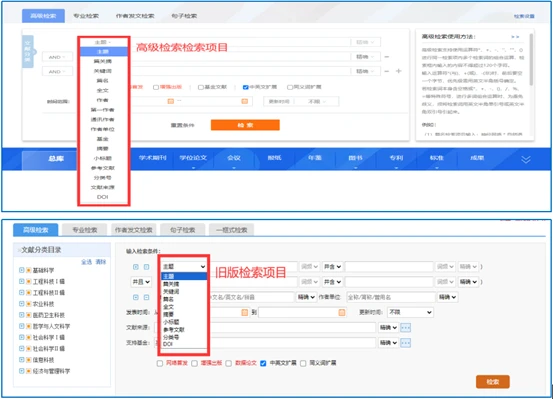This screenshot has width=553, height=399.
Task: Tick the 经济与管理科学 category checkbox icon
Action: (29, 371)
